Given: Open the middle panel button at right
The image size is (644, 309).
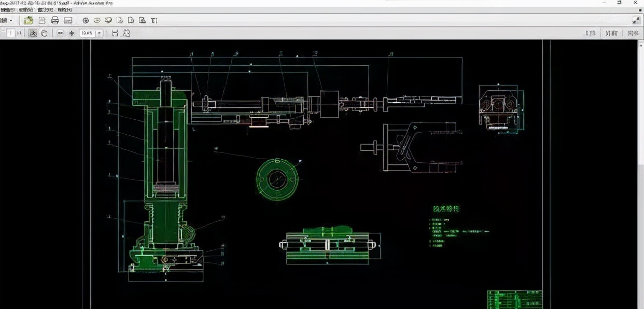Looking at the screenshot, I should click(x=611, y=33).
